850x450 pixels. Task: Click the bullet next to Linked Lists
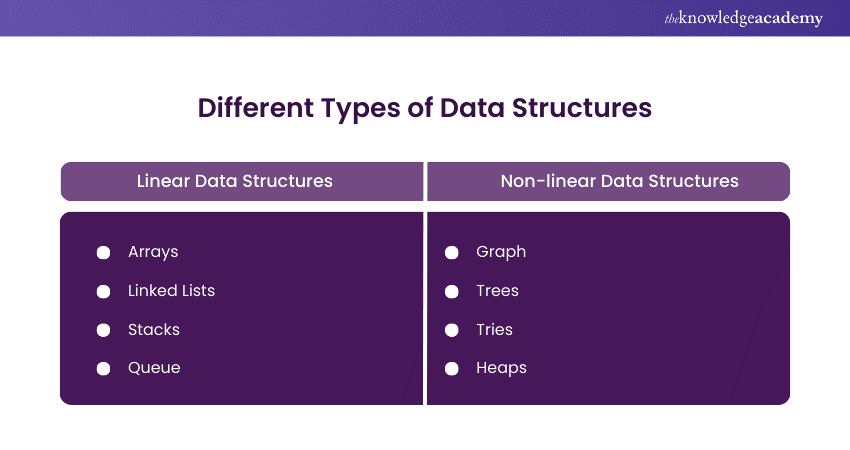click(103, 291)
